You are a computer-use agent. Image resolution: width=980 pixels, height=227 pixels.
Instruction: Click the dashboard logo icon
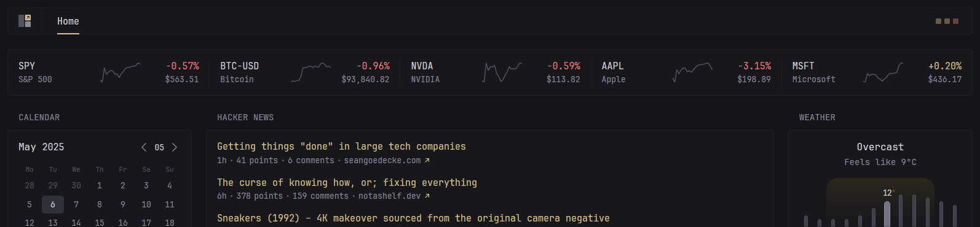click(25, 21)
